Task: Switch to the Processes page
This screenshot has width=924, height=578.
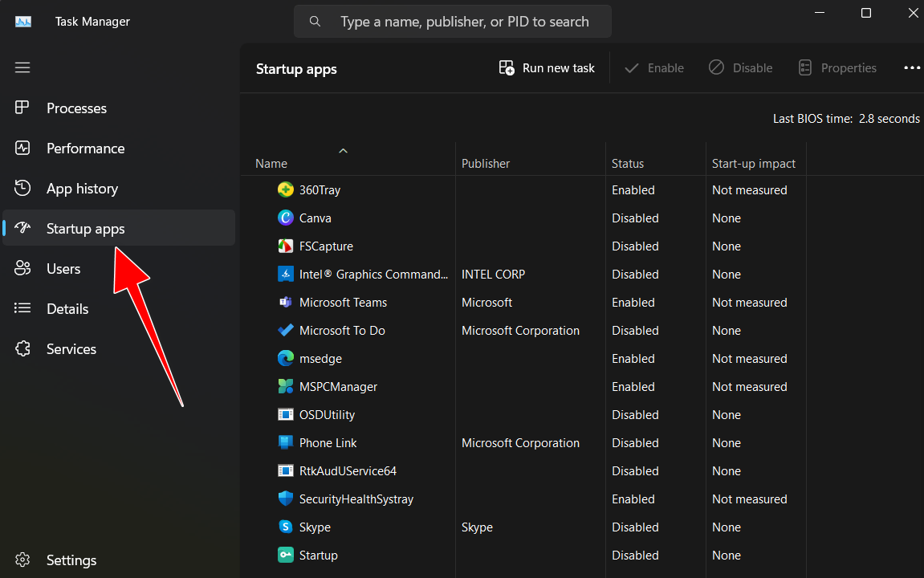Action: 76,108
